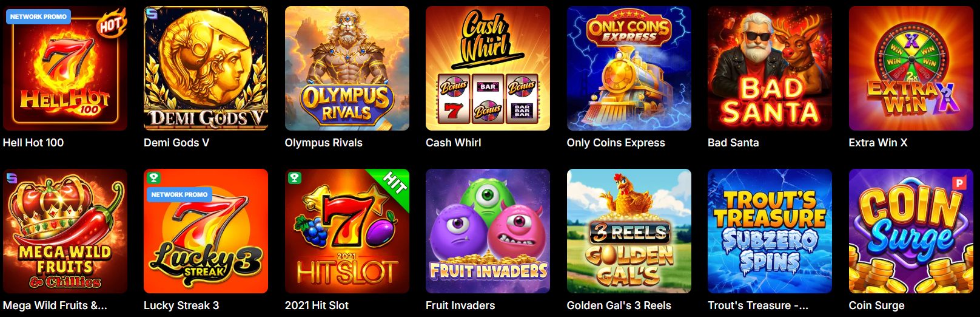This screenshot has height=317, width=980.
Task: Select the Bad Santa game tile
Action: [x=770, y=69]
